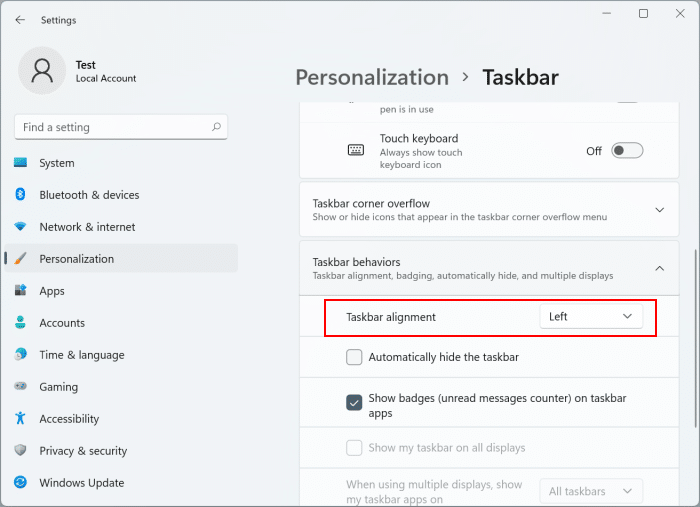Open Time & language category
Image resolution: width=700 pixels, height=507 pixels.
tap(121, 355)
